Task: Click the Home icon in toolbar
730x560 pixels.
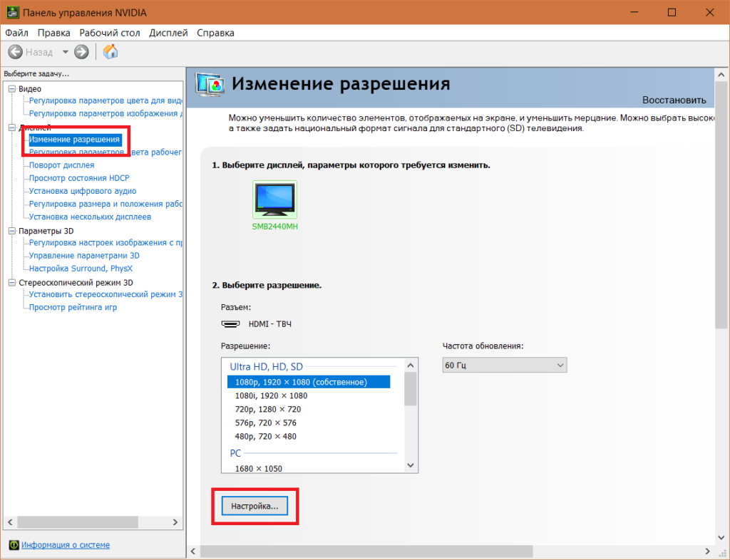Action: pos(110,51)
